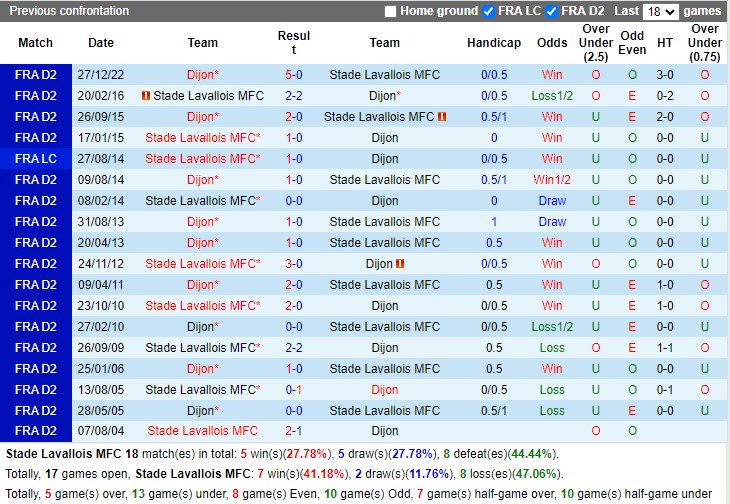Click the HT column header
Image resolution: width=730 pixels, height=504 pixels.
[x=665, y=43]
